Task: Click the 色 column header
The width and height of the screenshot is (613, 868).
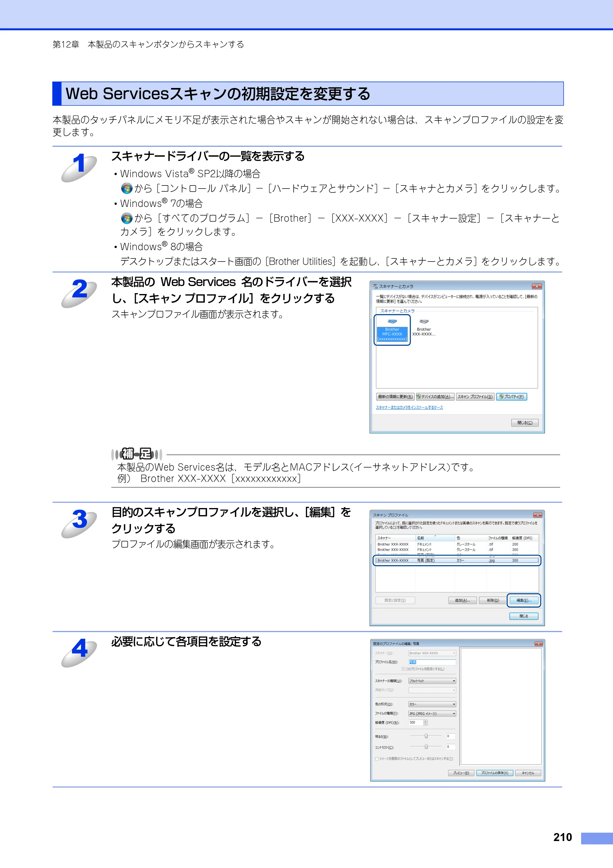Action: (x=470, y=538)
